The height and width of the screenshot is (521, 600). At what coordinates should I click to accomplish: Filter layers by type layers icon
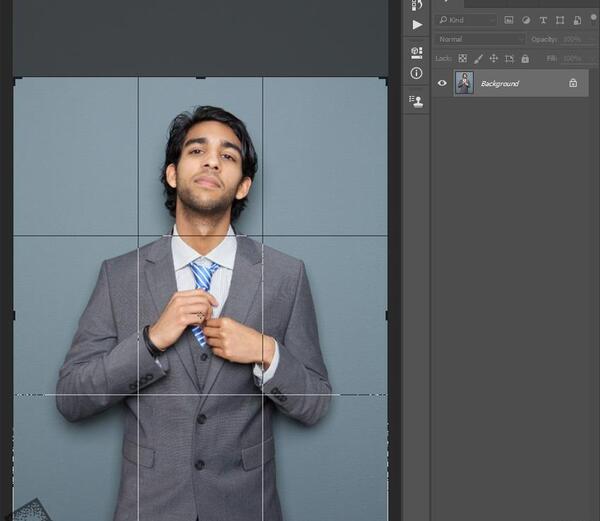coord(543,20)
